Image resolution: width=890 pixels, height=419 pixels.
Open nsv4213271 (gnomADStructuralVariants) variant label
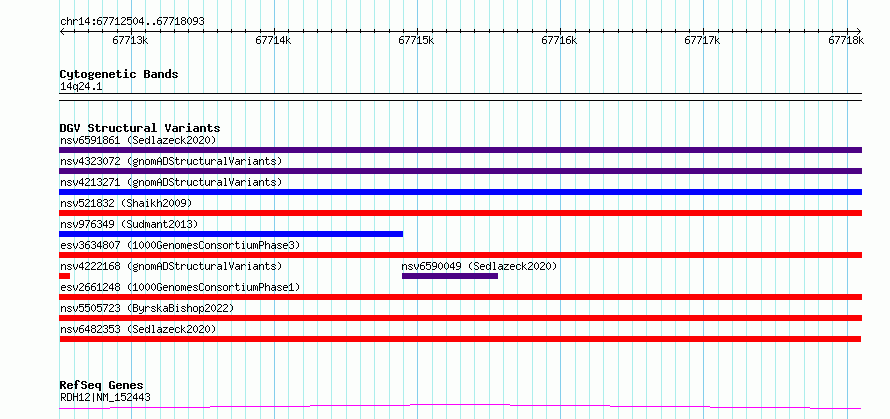point(171,182)
